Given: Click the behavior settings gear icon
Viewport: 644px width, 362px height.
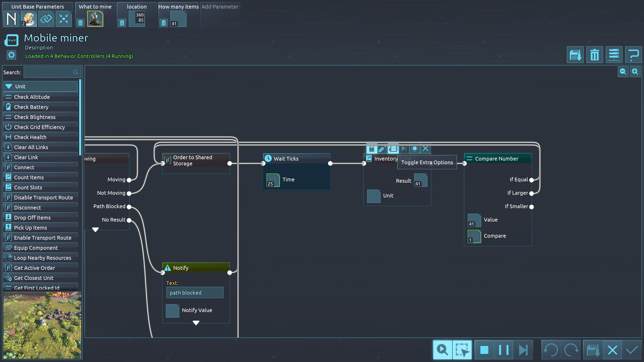Looking at the screenshot, I should click(12, 55).
